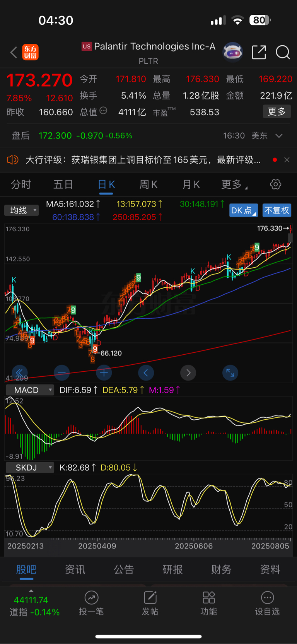
Task: Zoom in the K-line chart
Action: (104, 373)
